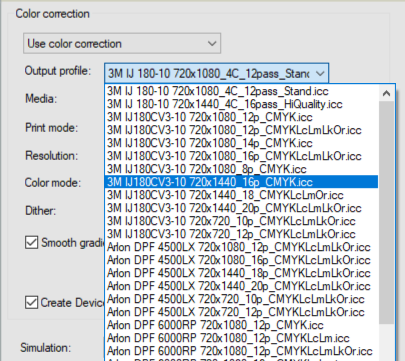Pick Arlon DPF 4500LX 720x720_12p profile
This screenshot has height=361, width=405.
(242, 312)
